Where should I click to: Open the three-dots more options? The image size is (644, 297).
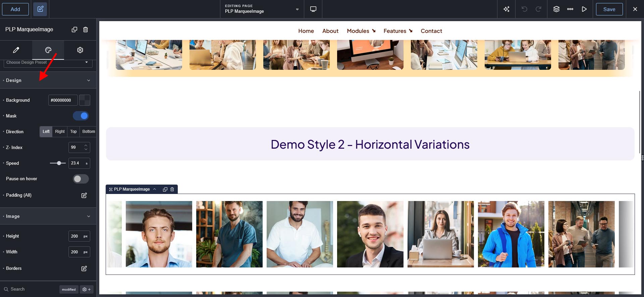[570, 9]
